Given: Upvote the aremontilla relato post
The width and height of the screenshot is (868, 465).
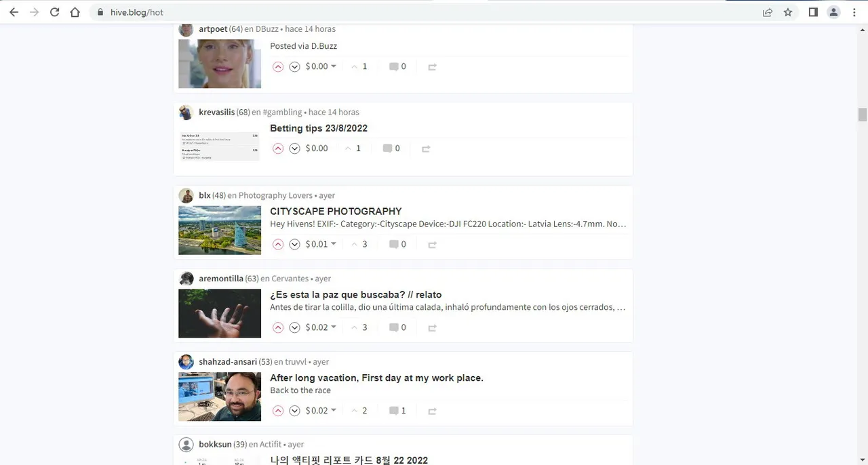Looking at the screenshot, I should click(x=278, y=327).
